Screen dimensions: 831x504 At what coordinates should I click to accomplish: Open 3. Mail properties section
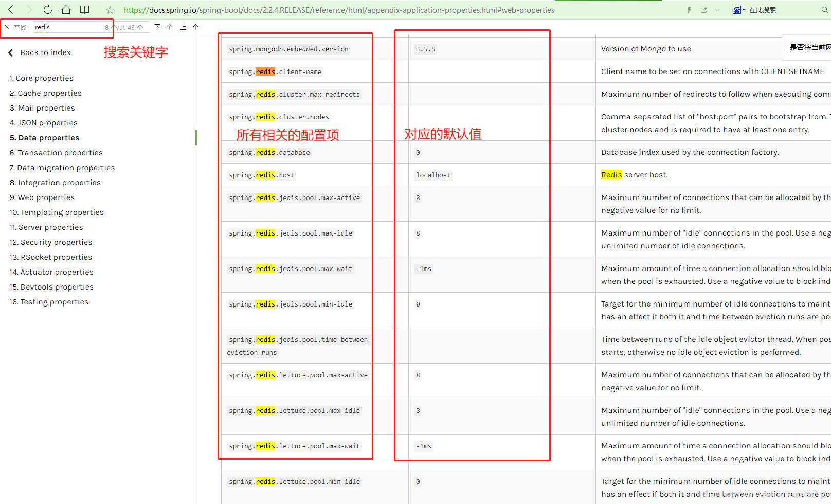pos(42,108)
